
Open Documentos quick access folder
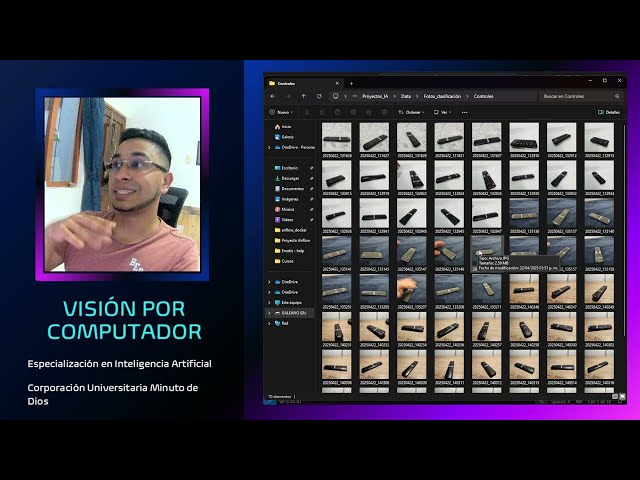tap(289, 189)
